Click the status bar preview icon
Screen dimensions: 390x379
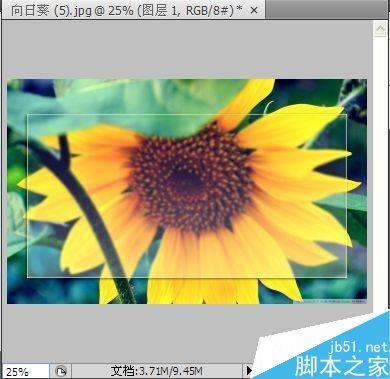(61, 371)
